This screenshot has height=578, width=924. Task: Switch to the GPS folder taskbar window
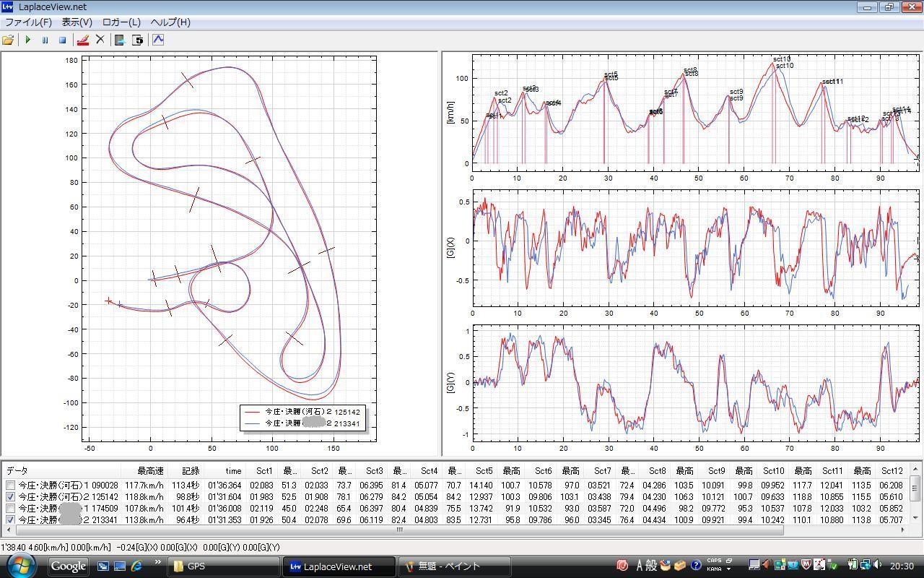(224, 566)
